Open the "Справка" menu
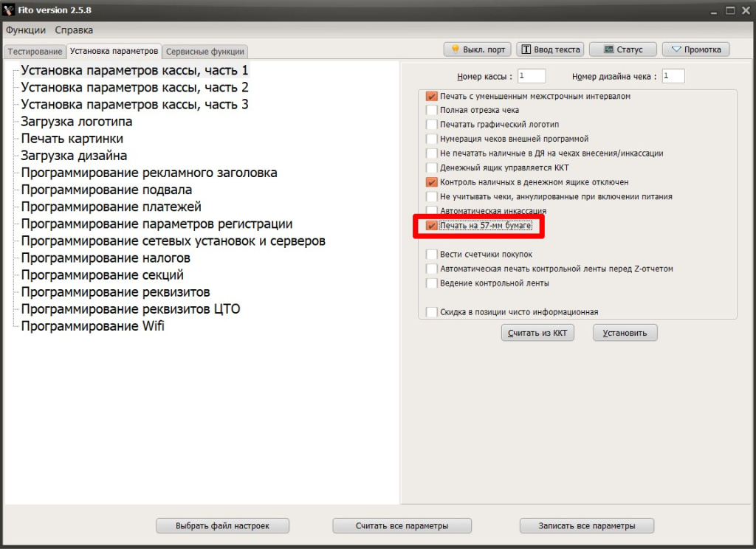This screenshot has height=549, width=756. [74, 30]
